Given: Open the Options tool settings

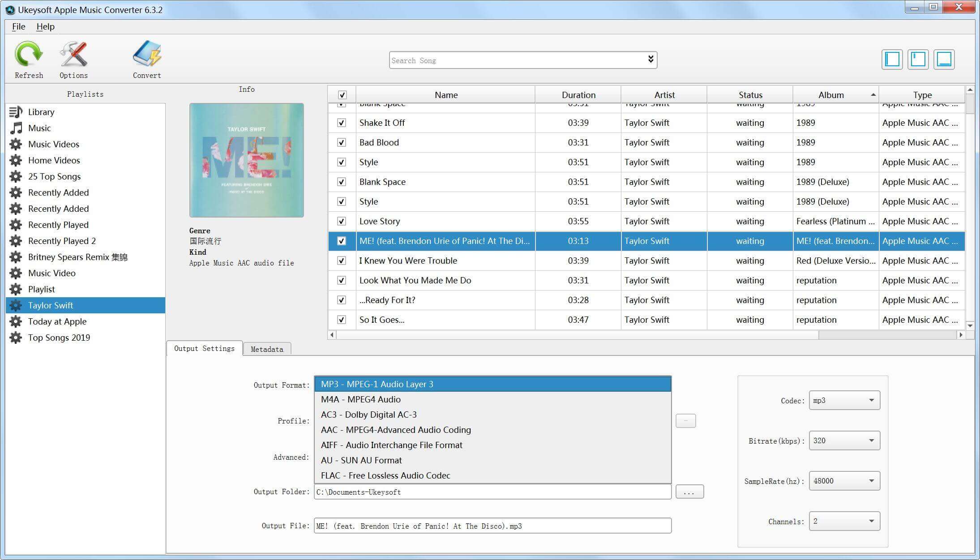Looking at the screenshot, I should tap(75, 60).
